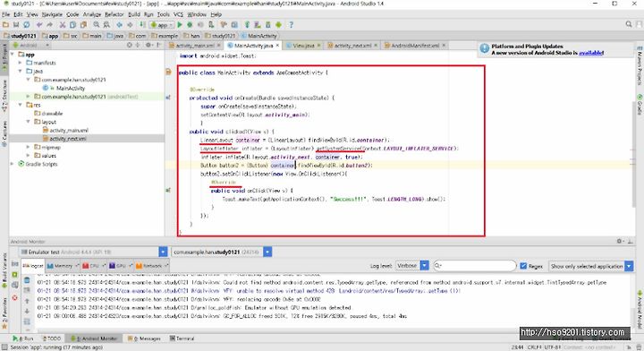Click the Copy toolbar icon
Image resolution: width=644 pixels, height=351 pixels.
[72, 25]
